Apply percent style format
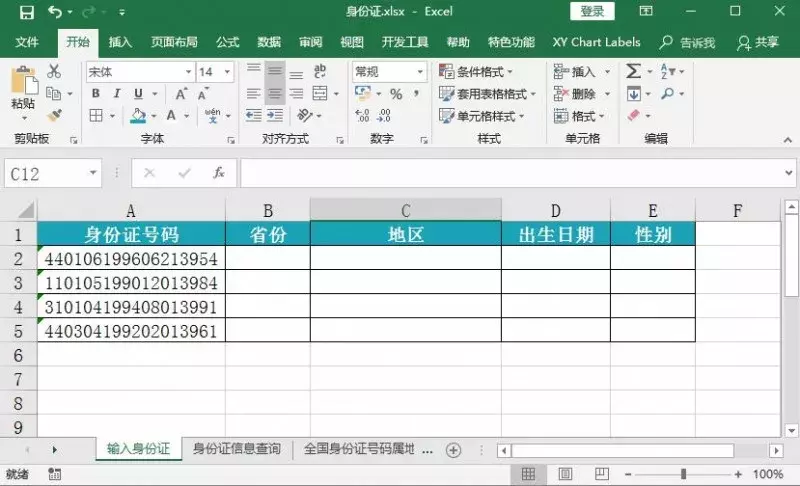 [396, 94]
